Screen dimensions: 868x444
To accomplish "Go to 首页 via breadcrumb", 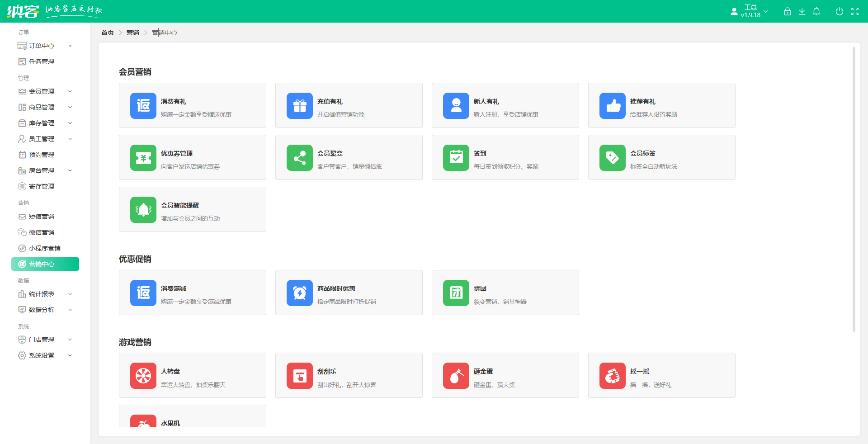I will tap(108, 33).
